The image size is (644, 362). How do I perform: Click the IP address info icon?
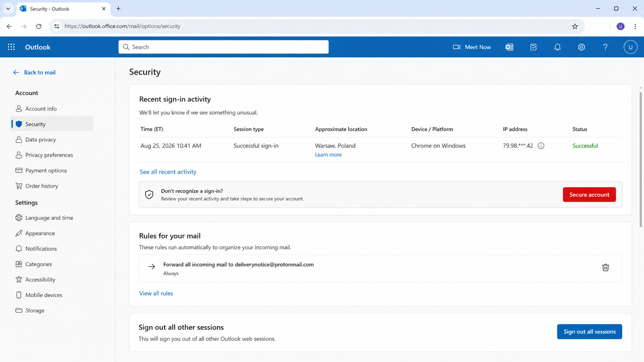pos(541,146)
